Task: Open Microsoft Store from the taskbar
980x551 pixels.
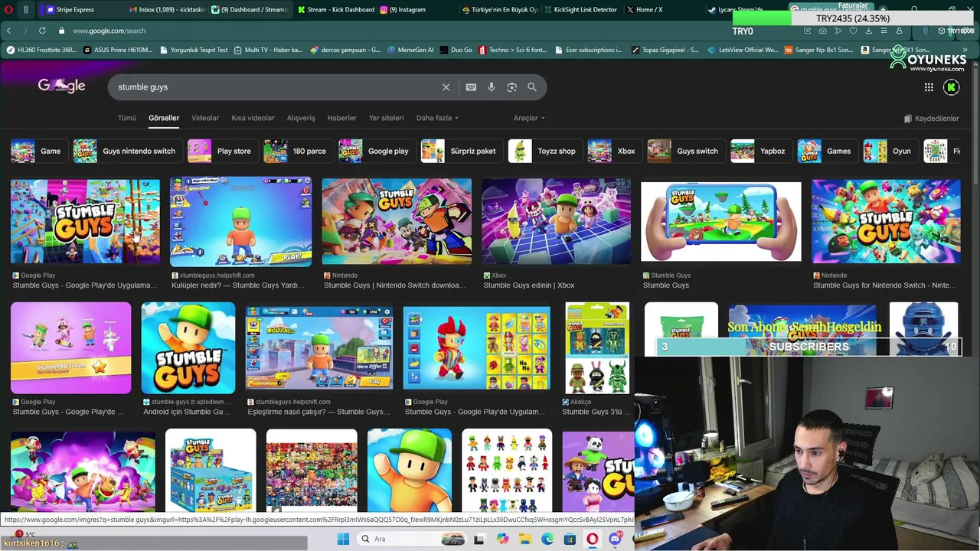Action: (570, 539)
